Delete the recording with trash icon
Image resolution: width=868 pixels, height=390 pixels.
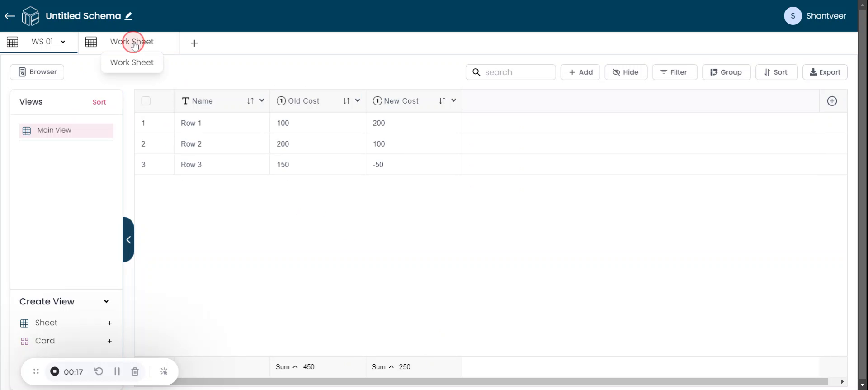[x=135, y=371]
